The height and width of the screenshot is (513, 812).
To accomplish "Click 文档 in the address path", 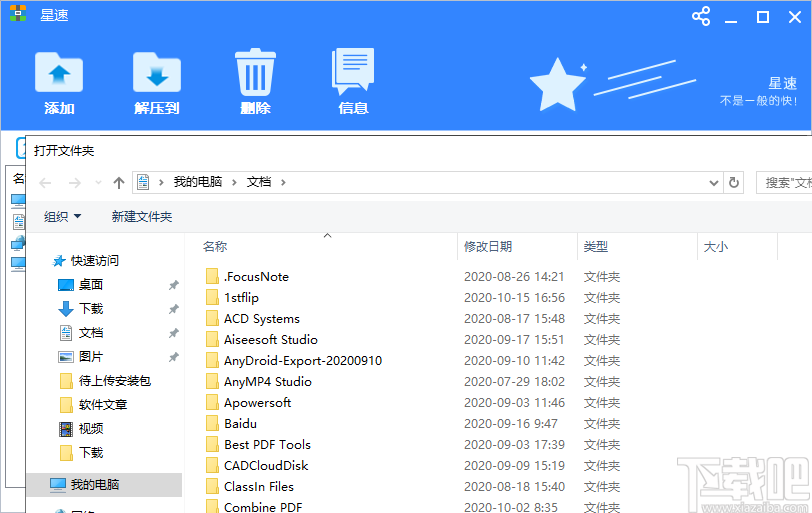I will (258, 182).
